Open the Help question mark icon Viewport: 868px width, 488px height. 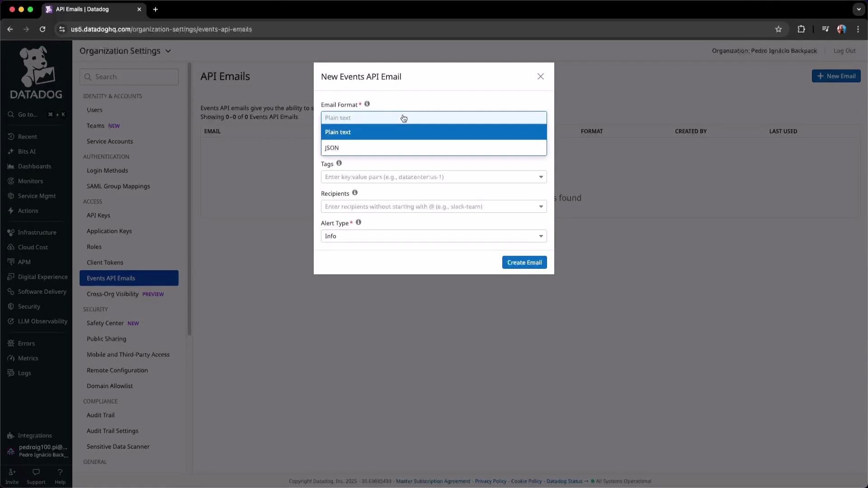coord(60,472)
